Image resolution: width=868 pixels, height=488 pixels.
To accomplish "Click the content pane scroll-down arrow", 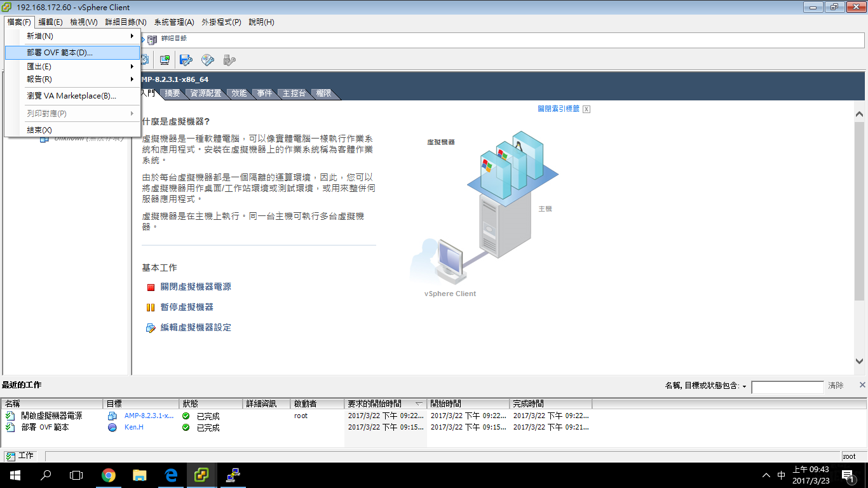I will (859, 362).
